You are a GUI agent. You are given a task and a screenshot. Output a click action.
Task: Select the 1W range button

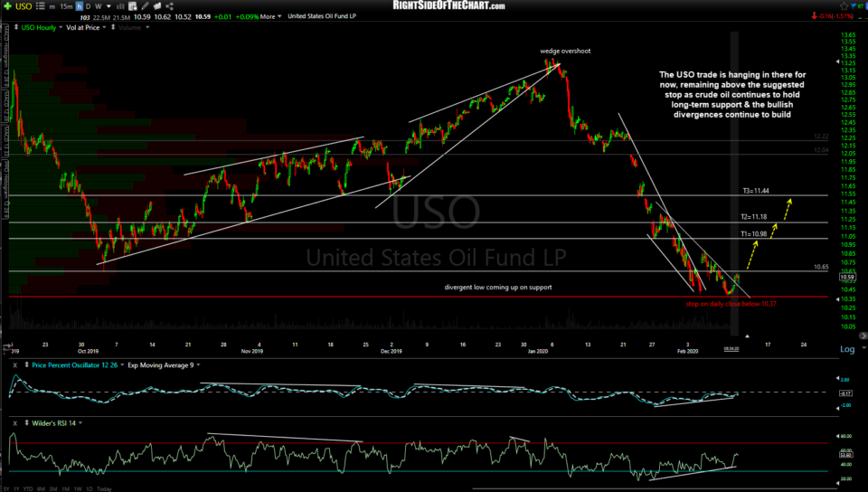click(78, 488)
